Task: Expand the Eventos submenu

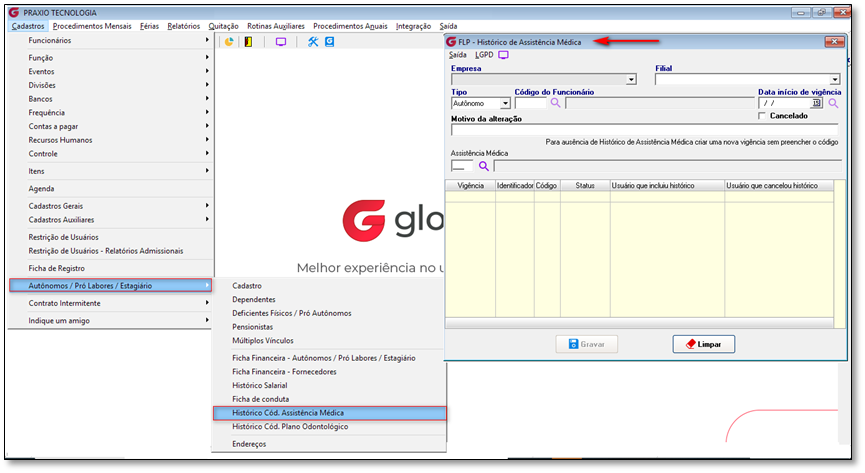Action: pyautogui.click(x=207, y=71)
